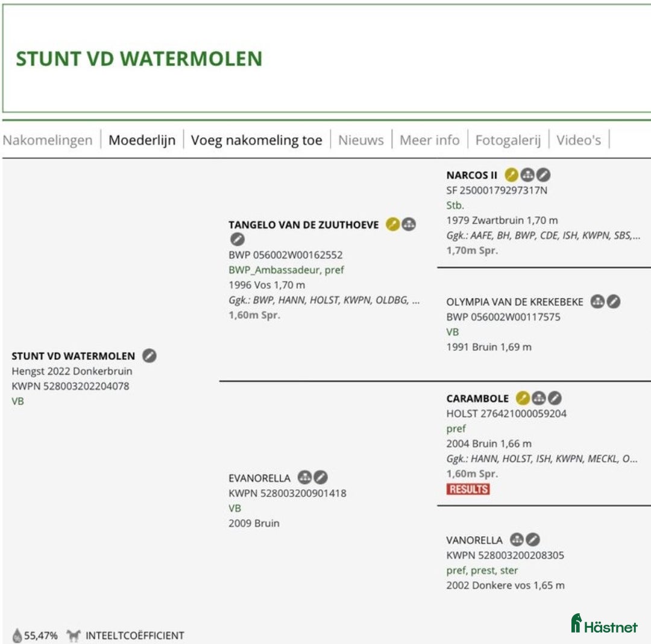Open the BWP_Ambassadeur, pref link

pyautogui.click(x=286, y=270)
